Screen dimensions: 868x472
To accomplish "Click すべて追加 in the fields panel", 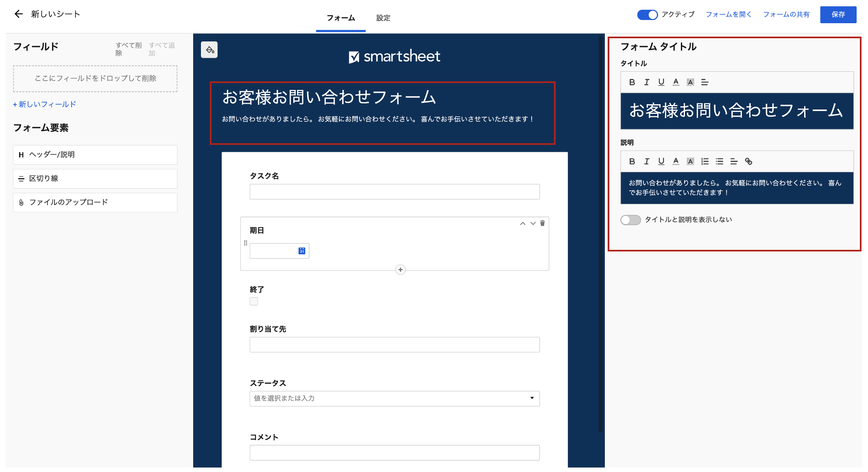I will coord(162,49).
